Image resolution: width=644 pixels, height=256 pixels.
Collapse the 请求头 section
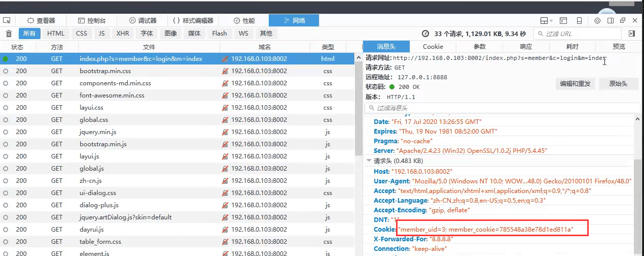369,161
